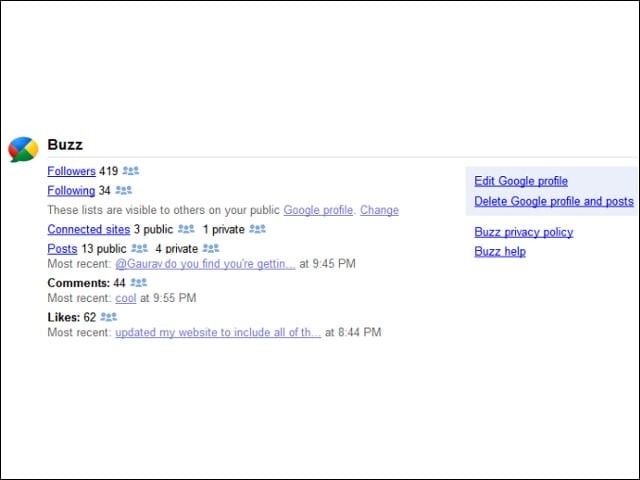The image size is (640, 480).
Task: Click the following count 34
Action: point(104,191)
